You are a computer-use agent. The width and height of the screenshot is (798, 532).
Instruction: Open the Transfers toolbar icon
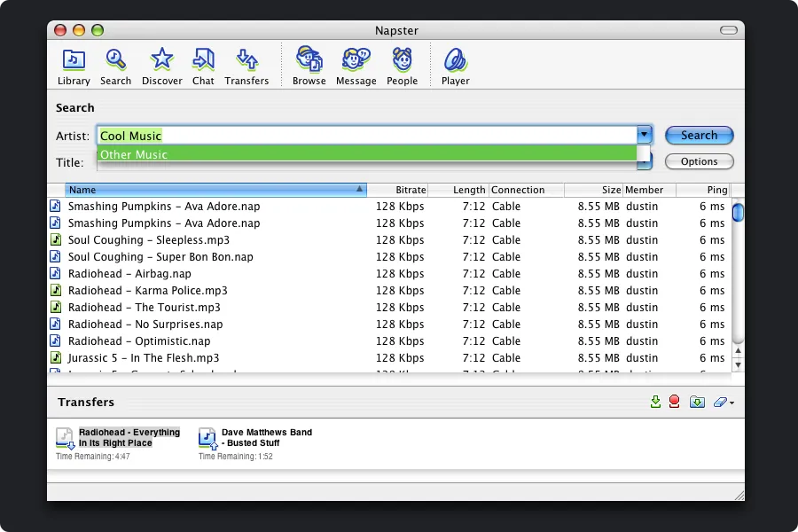246,66
